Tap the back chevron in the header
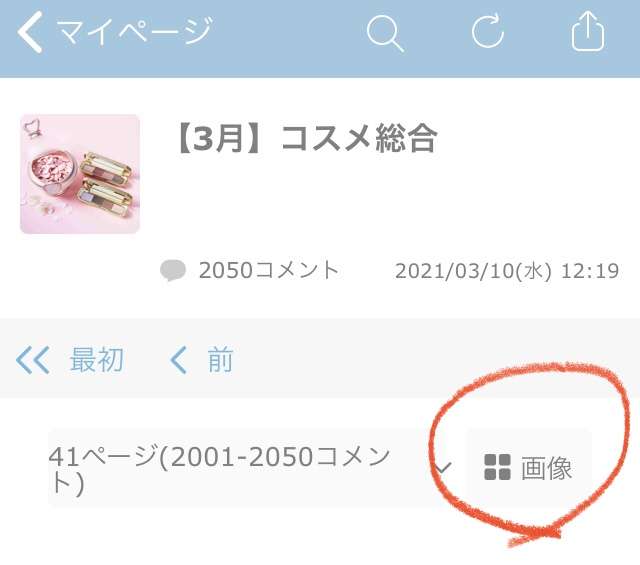 tap(30, 32)
